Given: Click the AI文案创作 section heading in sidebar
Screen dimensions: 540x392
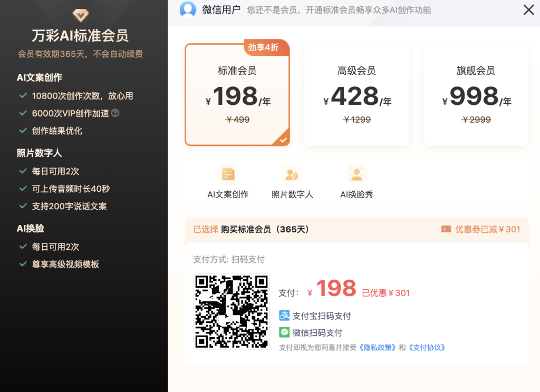Looking at the screenshot, I should [x=39, y=78].
